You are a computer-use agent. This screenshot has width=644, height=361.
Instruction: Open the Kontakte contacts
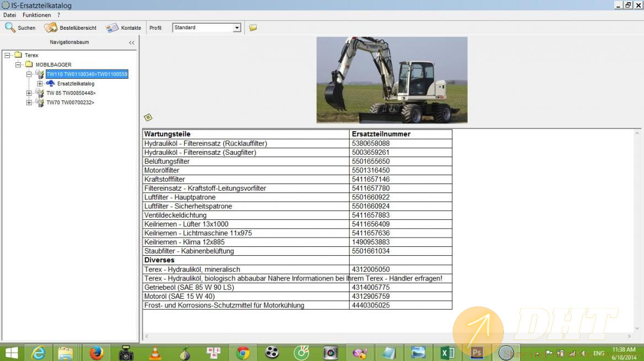tap(123, 28)
